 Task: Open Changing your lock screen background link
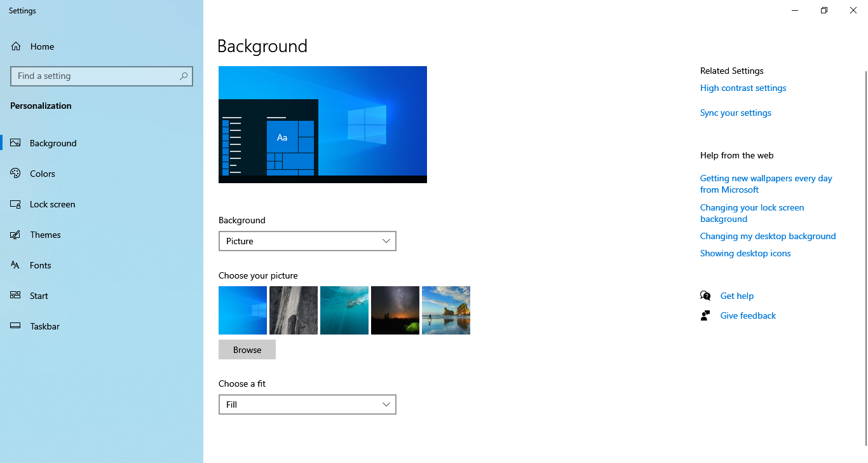[752, 213]
